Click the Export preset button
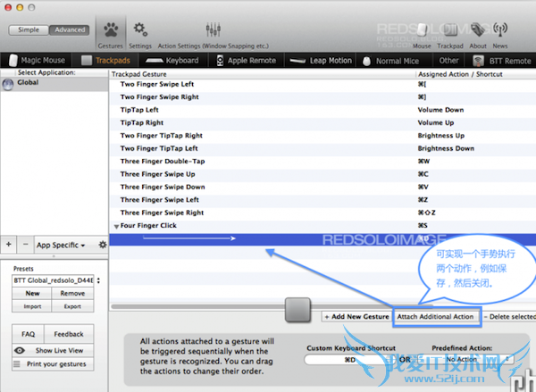Viewport: 536px width, 392px height. pos(72,306)
